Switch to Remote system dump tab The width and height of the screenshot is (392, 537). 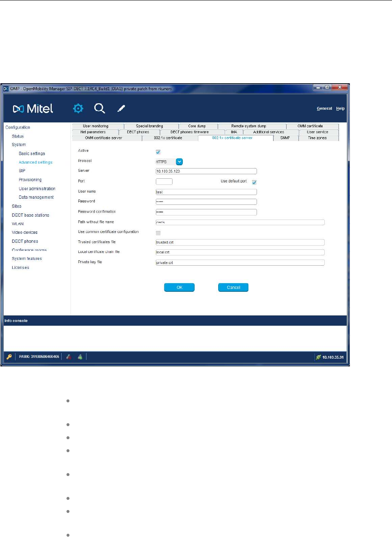(252, 126)
